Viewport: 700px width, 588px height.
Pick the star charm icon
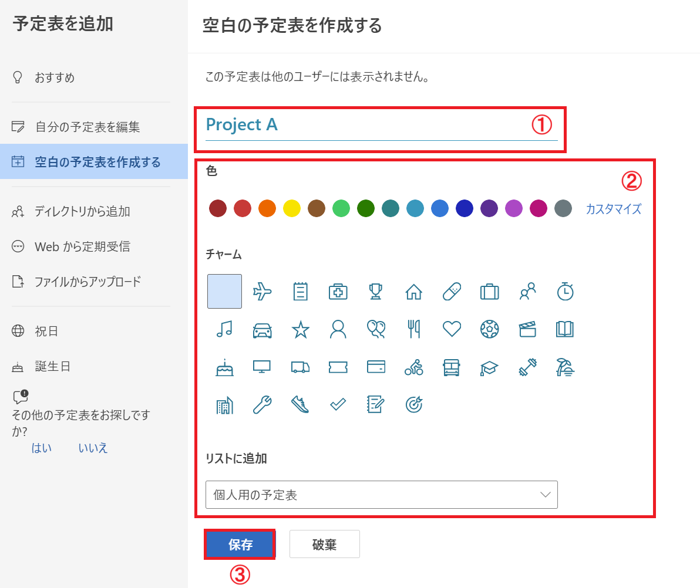[300, 329]
